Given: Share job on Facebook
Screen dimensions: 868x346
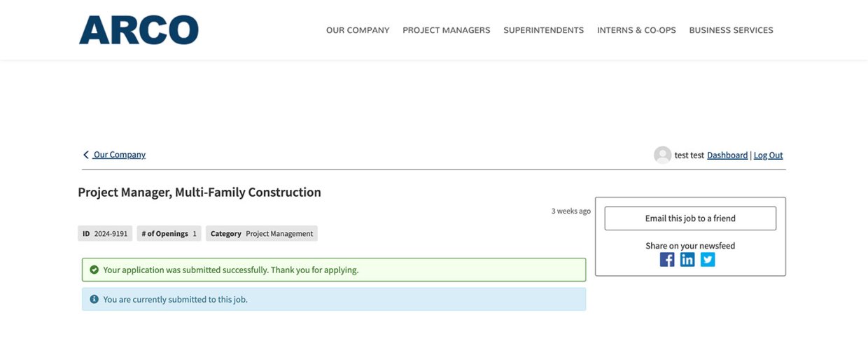Looking at the screenshot, I should click(x=667, y=260).
